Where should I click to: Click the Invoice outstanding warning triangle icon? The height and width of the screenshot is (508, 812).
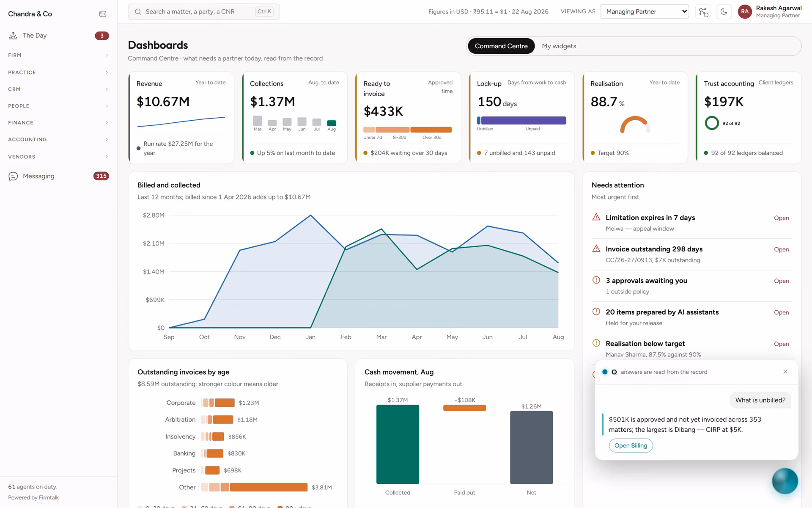[596, 248]
